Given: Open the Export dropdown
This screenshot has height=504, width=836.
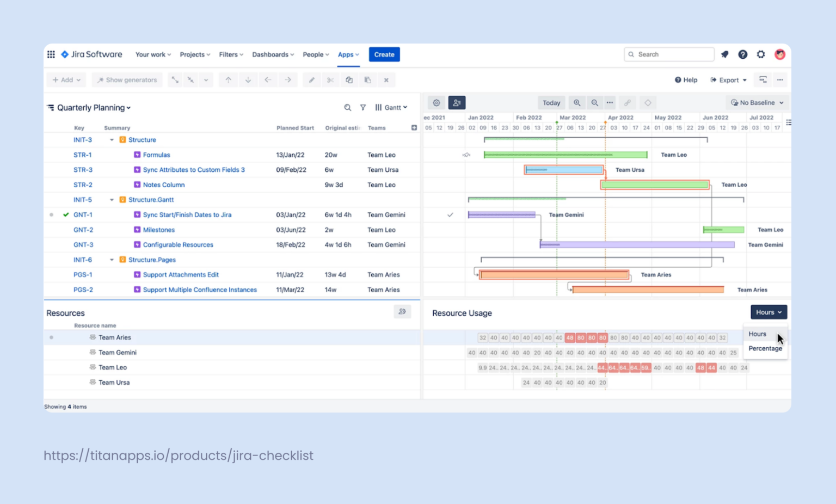Looking at the screenshot, I should coord(729,80).
